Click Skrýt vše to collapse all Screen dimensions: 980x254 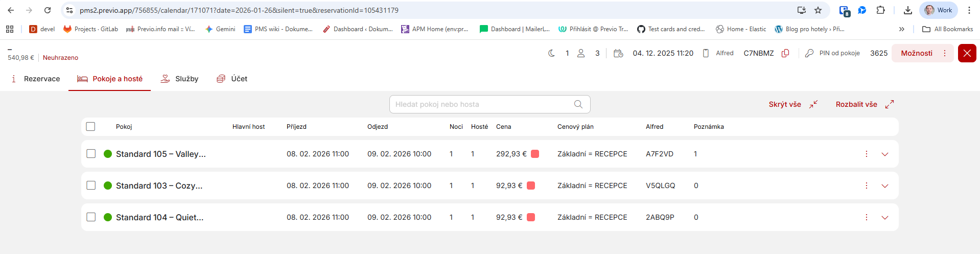point(792,104)
